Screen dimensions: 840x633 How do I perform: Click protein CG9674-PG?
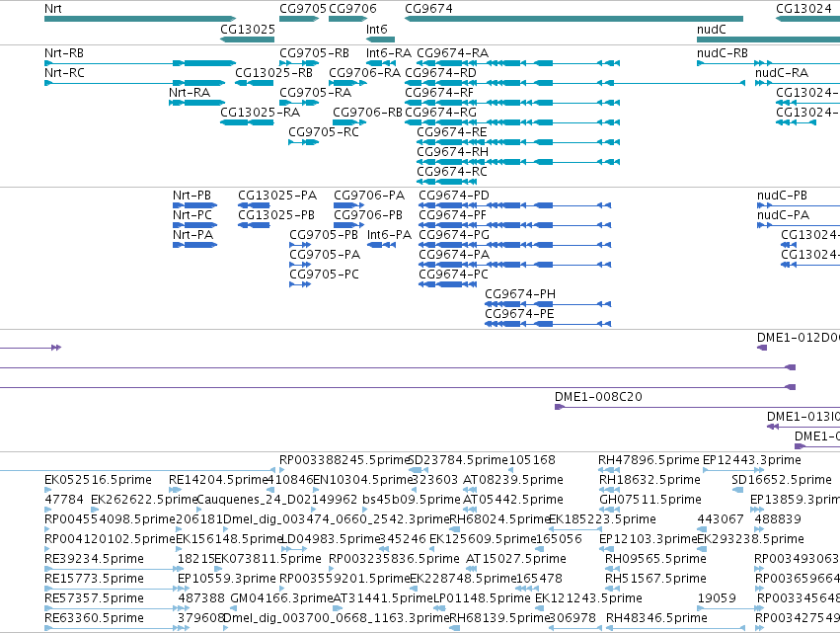[454, 235]
